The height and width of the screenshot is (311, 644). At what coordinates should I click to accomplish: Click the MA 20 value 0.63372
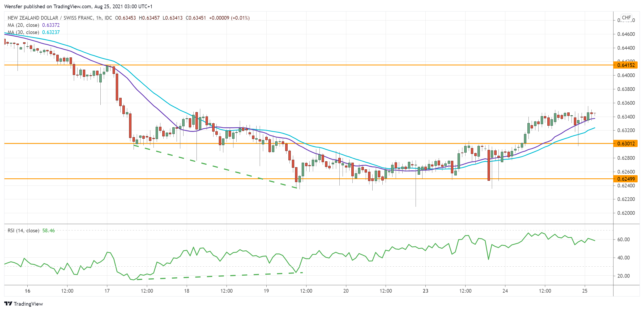[51, 25]
